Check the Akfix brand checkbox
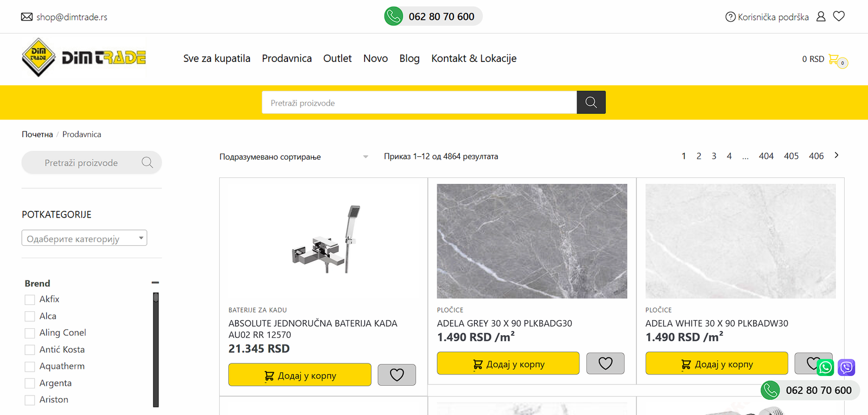This screenshot has height=415, width=868. click(x=30, y=300)
